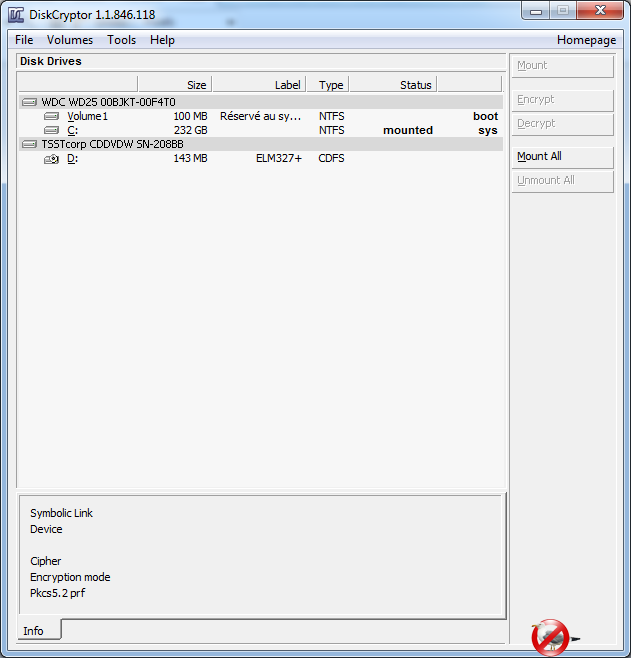
Task: Open the File menu
Action: click(24, 40)
